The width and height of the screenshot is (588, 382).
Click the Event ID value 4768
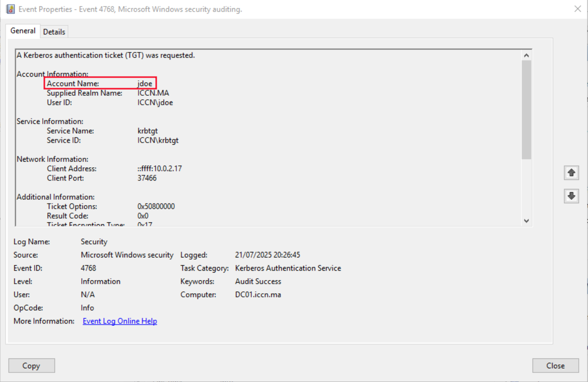pos(88,268)
